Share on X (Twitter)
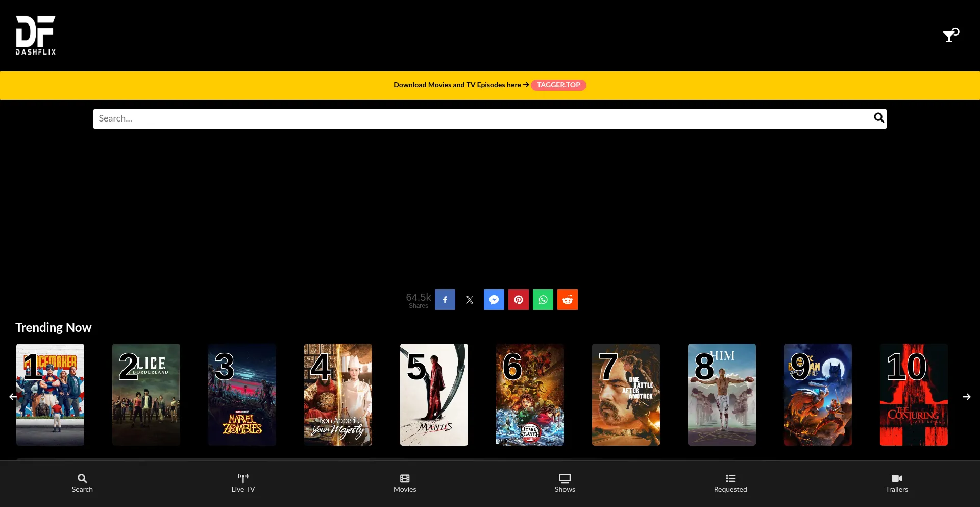The image size is (980, 507). click(469, 300)
